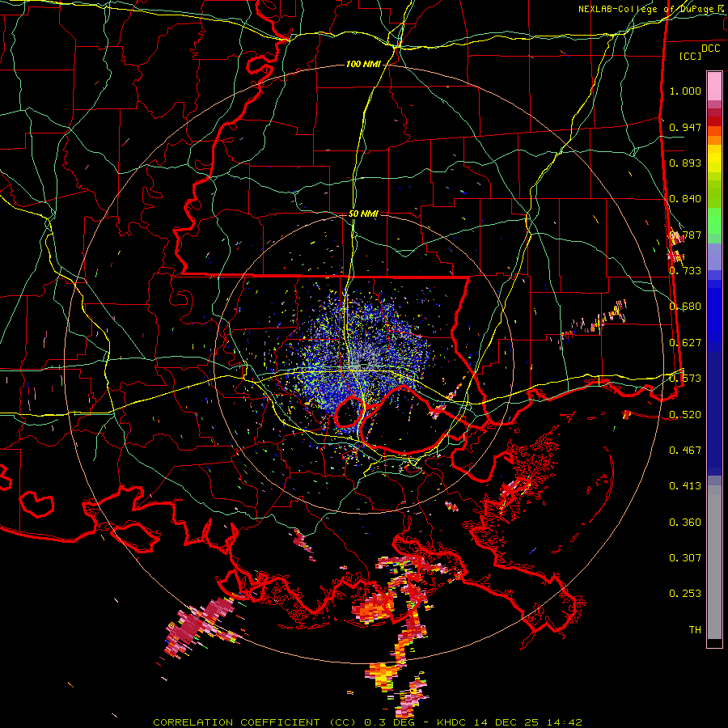The image size is (728, 728).
Task: Click the 0.893 scale value
Action: tap(685, 163)
